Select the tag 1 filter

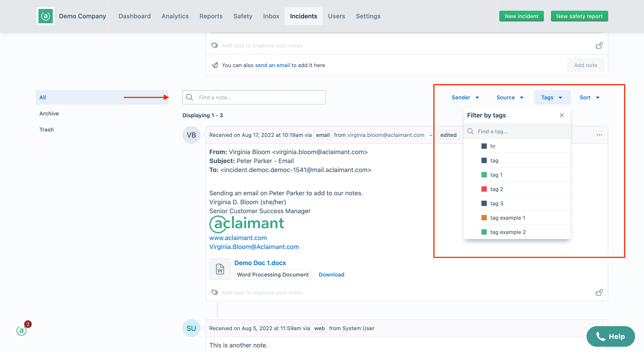[x=517, y=175]
